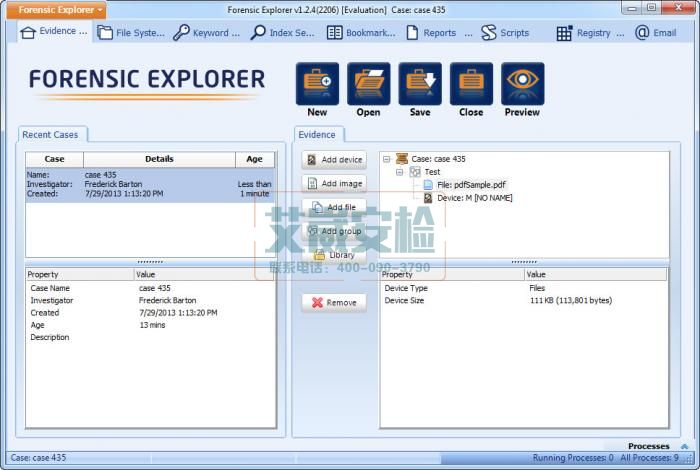Click the book icon beside Bookmarks
The width and height of the screenshot is (700, 470).
pyautogui.click(x=334, y=33)
